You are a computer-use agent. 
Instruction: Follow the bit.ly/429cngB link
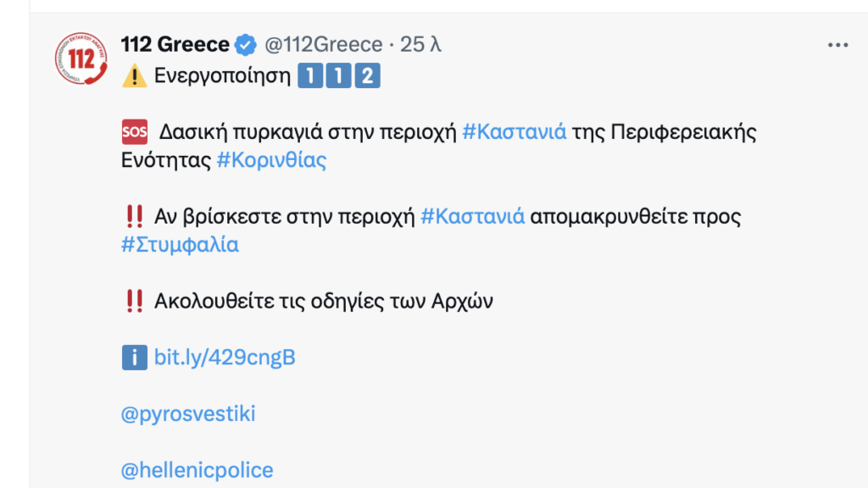coord(225,358)
